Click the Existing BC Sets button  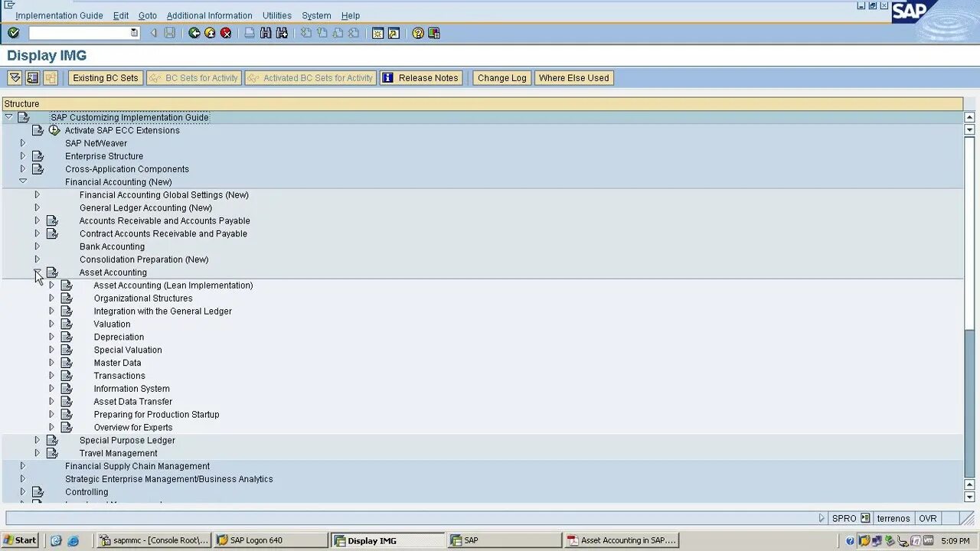(106, 78)
